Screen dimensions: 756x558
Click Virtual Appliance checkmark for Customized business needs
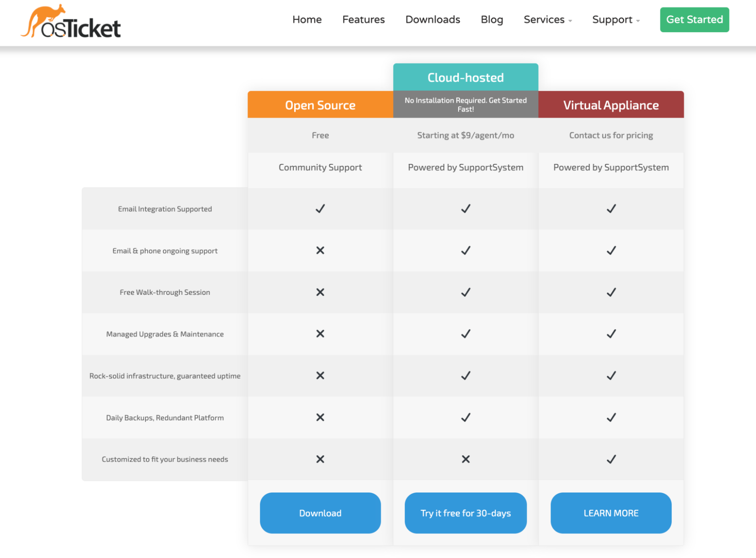click(611, 459)
